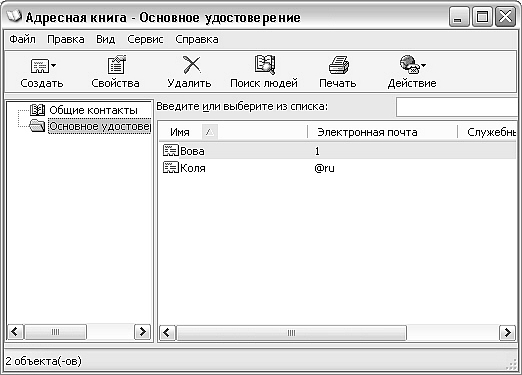Viewport: 522px width, 375px height.
Task: Click the tree pane horizontal scrollbar thumb
Action: point(55,332)
